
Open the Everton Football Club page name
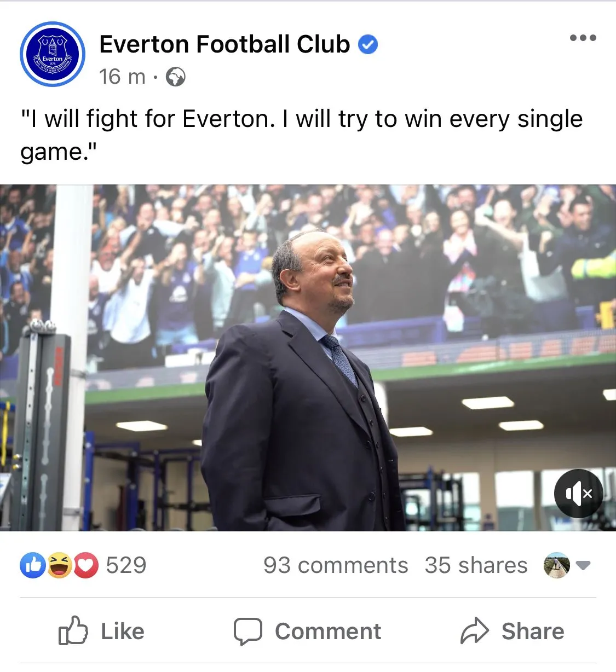pos(224,44)
